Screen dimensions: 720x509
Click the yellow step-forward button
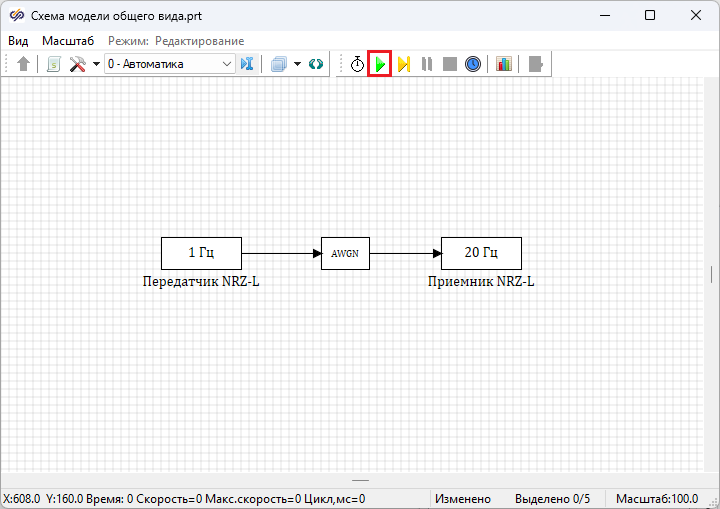[x=404, y=64]
